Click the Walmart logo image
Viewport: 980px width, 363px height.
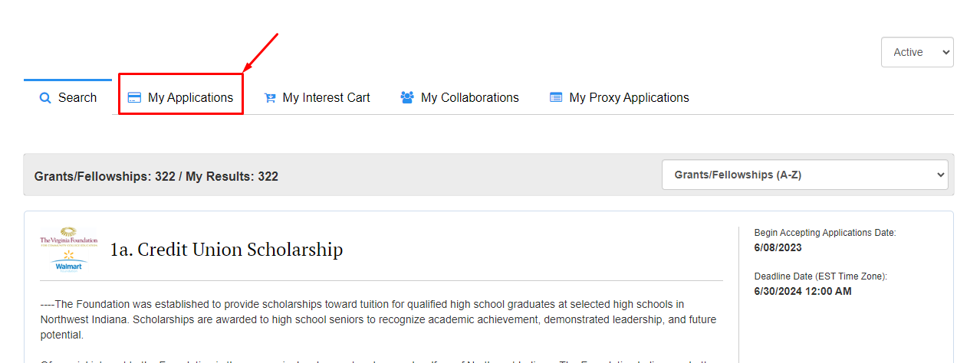(69, 260)
